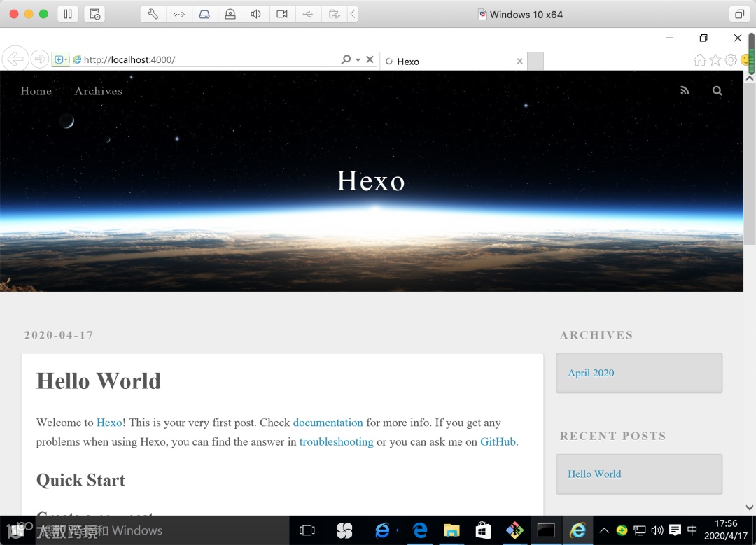Click the network adapter arrows icon
The width and height of the screenshot is (756, 545).
click(179, 14)
